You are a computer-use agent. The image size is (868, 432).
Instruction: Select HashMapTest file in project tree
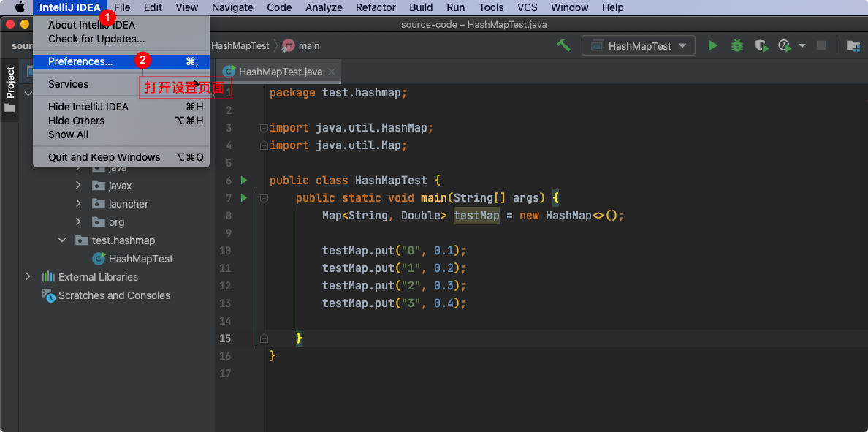click(140, 259)
